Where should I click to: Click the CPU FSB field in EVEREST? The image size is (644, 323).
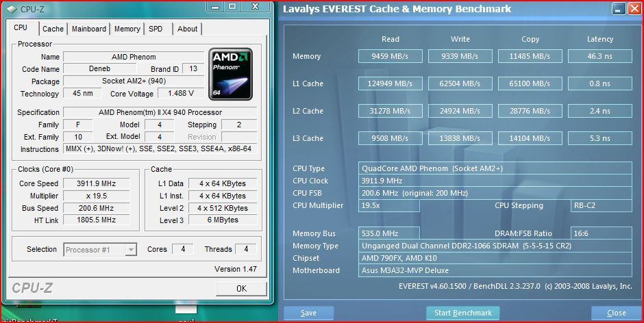495,193
